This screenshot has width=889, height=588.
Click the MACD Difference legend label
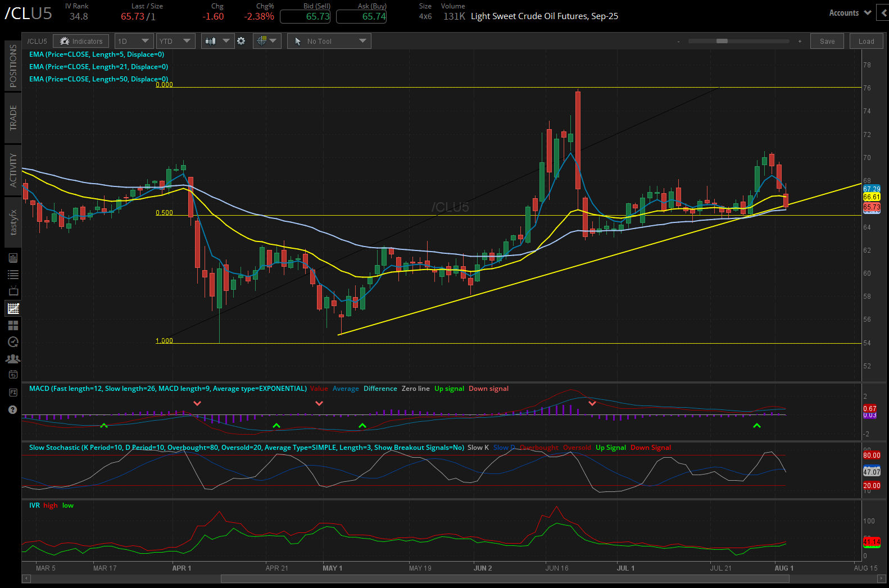pos(380,389)
